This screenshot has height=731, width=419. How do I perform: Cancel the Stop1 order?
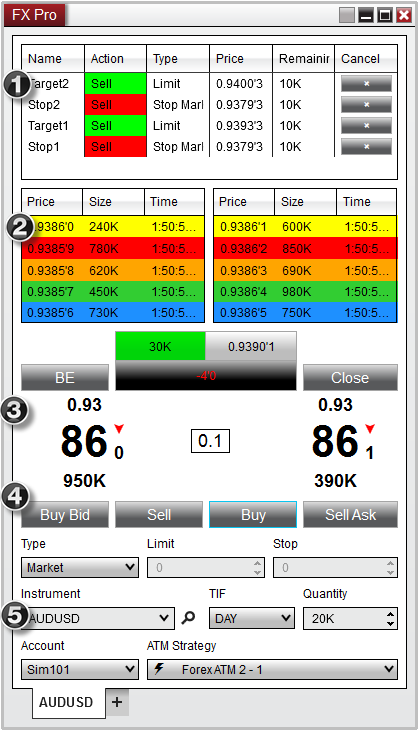pos(366,147)
